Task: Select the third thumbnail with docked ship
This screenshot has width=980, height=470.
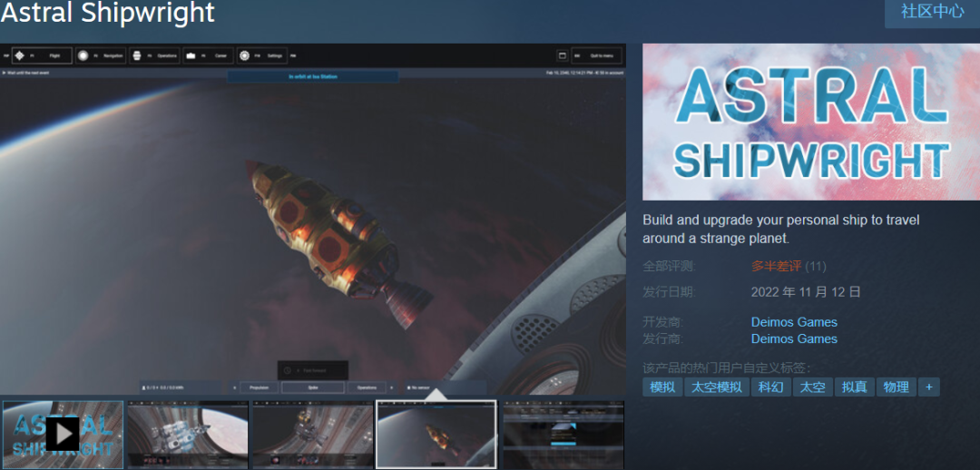Action: pos(313,435)
